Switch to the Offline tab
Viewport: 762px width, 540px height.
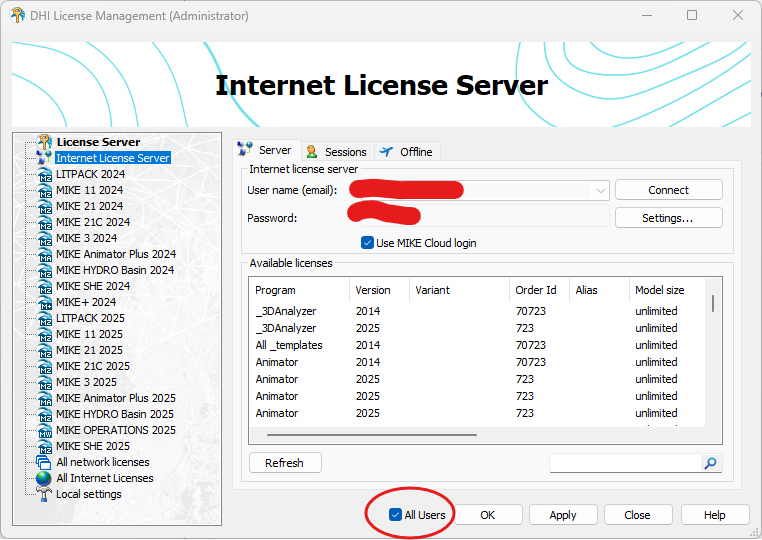(407, 152)
